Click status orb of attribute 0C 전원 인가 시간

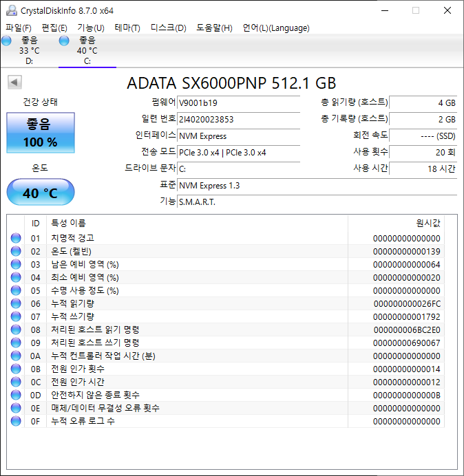16,382
